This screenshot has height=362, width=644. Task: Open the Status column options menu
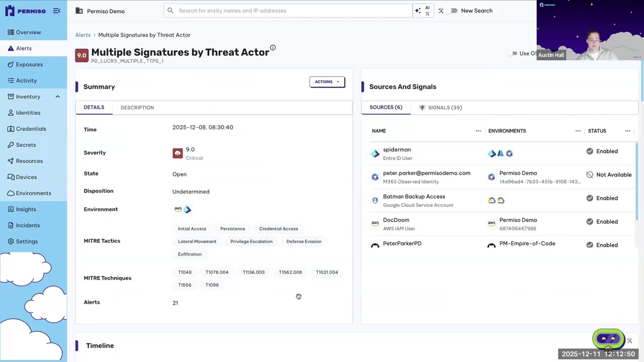[627, 131]
